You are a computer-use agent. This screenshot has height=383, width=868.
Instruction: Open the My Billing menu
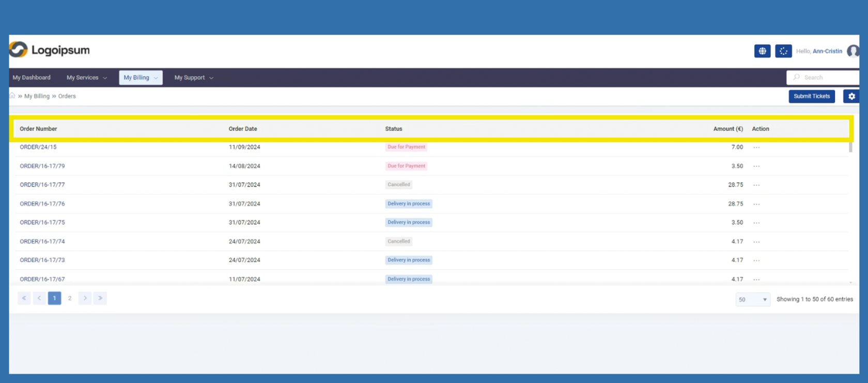pyautogui.click(x=141, y=78)
